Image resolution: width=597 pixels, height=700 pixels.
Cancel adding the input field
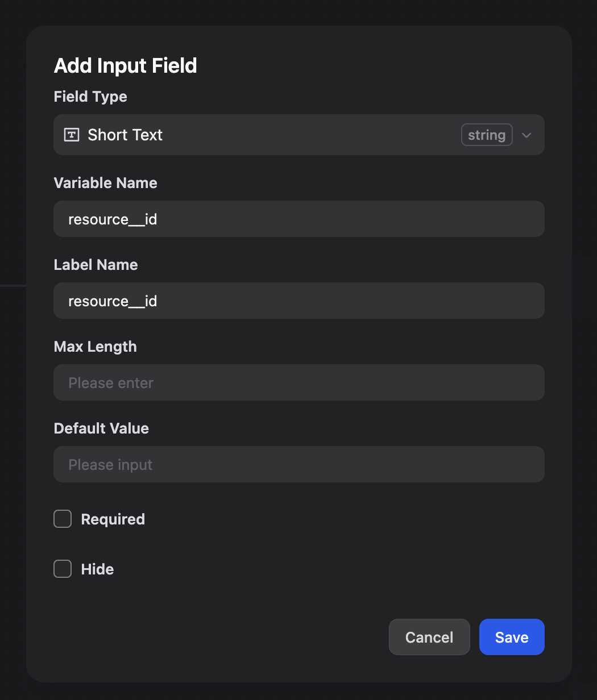coord(429,637)
